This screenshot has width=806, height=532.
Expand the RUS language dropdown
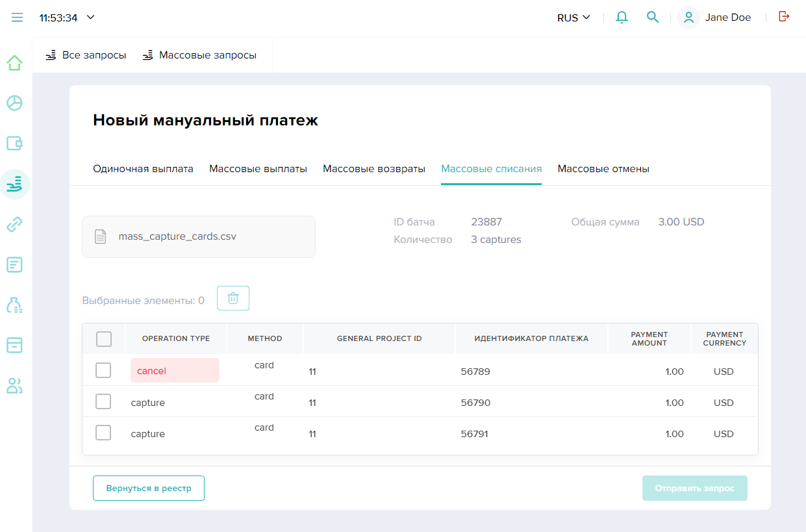click(x=573, y=18)
